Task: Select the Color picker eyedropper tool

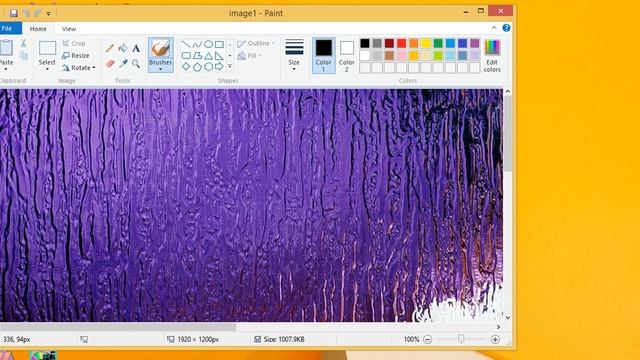Action: (x=123, y=64)
